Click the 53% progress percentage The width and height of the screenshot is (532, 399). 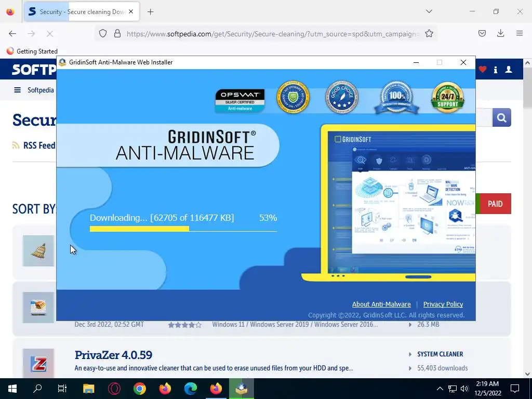coord(268,218)
